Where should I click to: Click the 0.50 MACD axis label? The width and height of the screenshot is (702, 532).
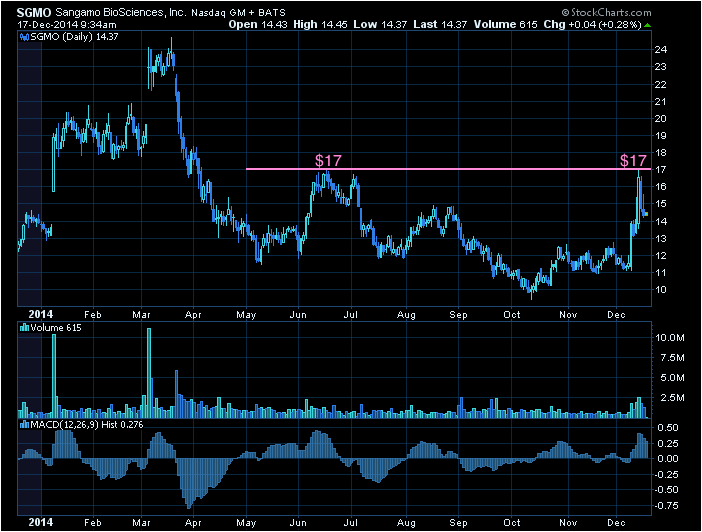point(668,428)
